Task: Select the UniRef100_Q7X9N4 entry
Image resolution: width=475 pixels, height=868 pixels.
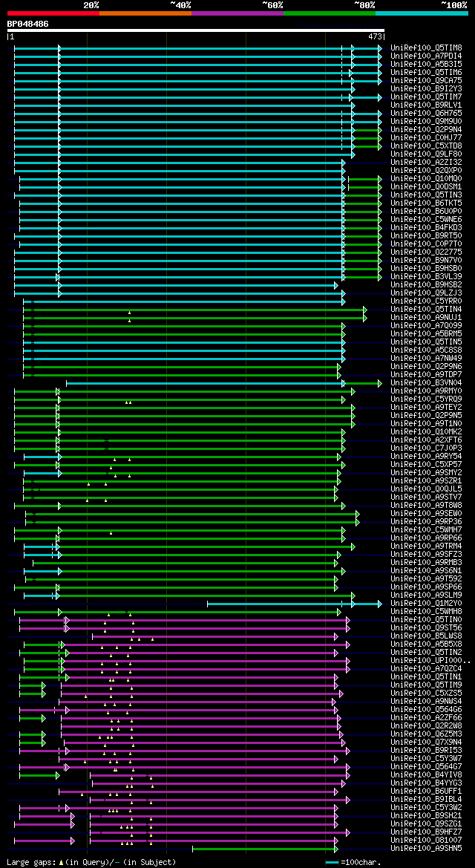Action: click(x=426, y=742)
